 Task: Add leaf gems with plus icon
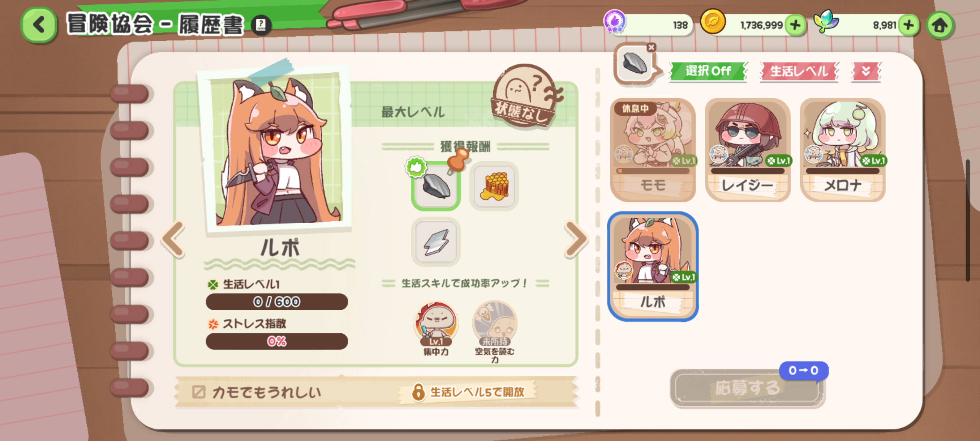[908, 25]
